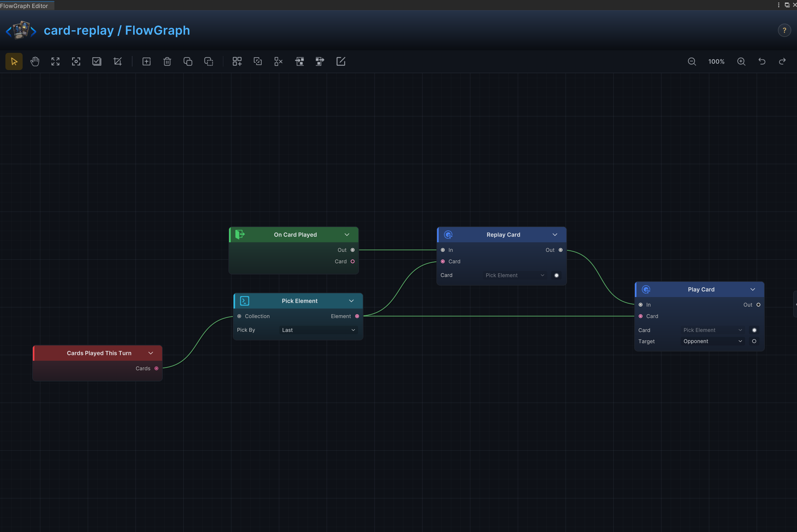Click the 100% zoom level indicator

(x=716, y=61)
